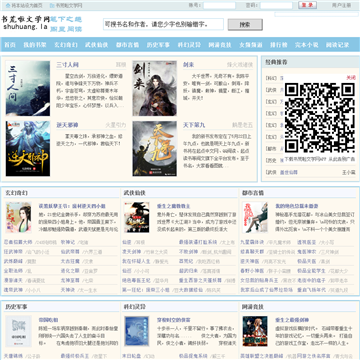Image resolution: width=360 pixels, height=360 pixels.
Task: Open the 天下第九 book cover
Action: [155, 149]
